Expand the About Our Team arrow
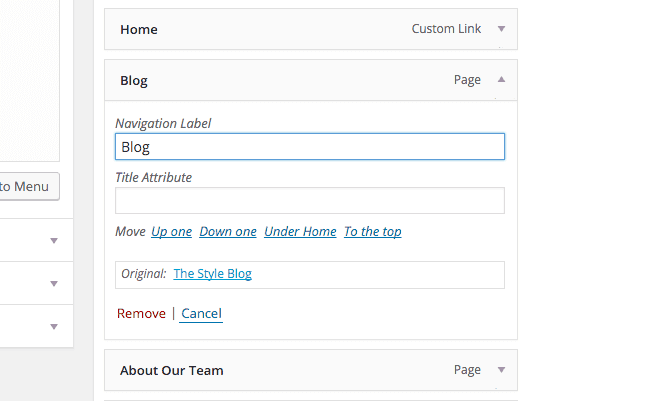Screen dimensions: 669x401 (501, 370)
